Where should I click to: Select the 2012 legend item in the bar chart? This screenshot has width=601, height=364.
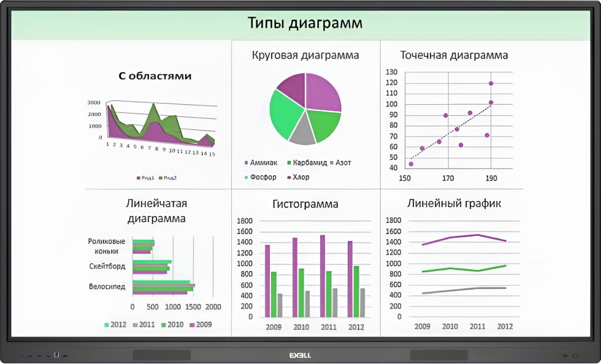pos(115,324)
